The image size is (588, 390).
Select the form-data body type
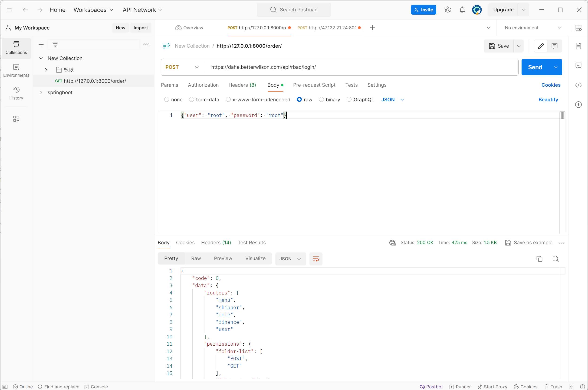pyautogui.click(x=191, y=99)
